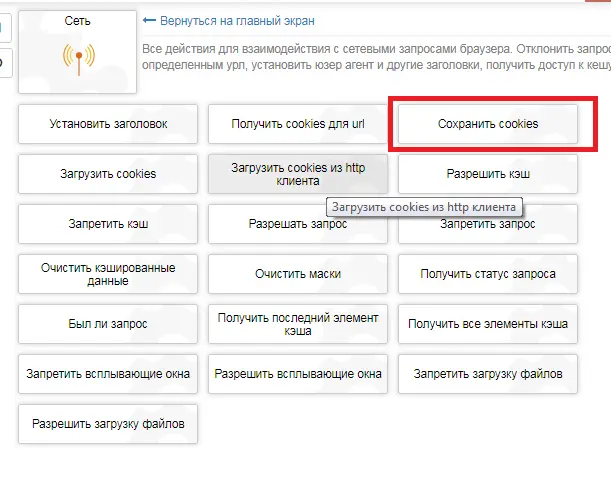This screenshot has height=479, width=611.
Task: Select the Запретить запрос button
Action: point(488,224)
